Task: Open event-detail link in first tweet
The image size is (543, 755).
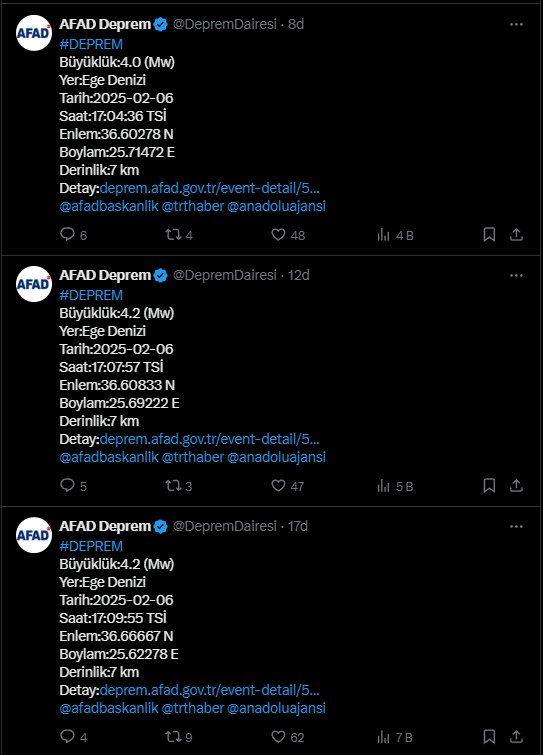Action: pyautogui.click(x=209, y=188)
